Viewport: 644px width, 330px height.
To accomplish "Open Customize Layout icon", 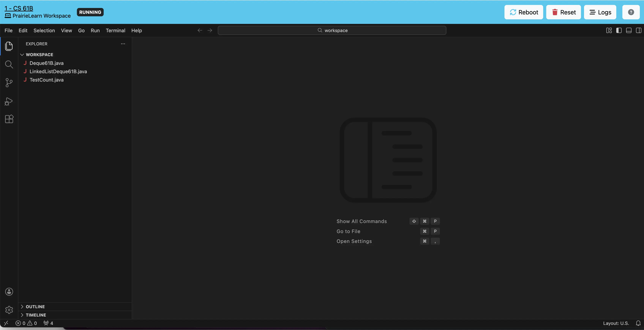I will tap(609, 31).
